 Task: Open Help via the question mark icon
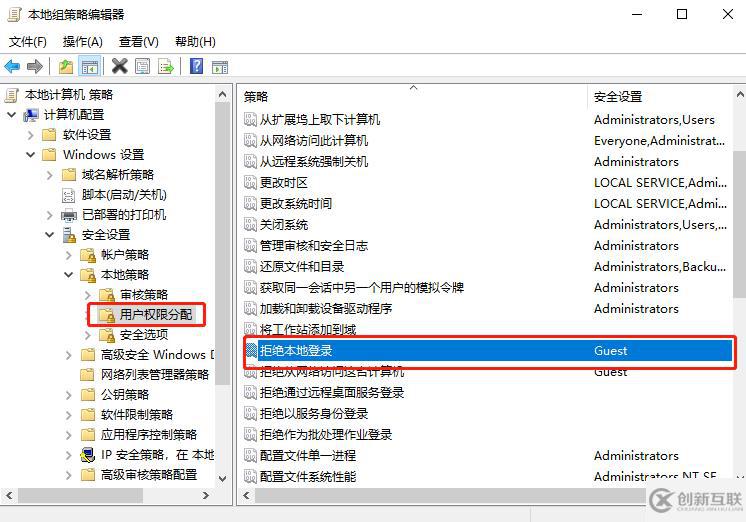click(x=196, y=66)
